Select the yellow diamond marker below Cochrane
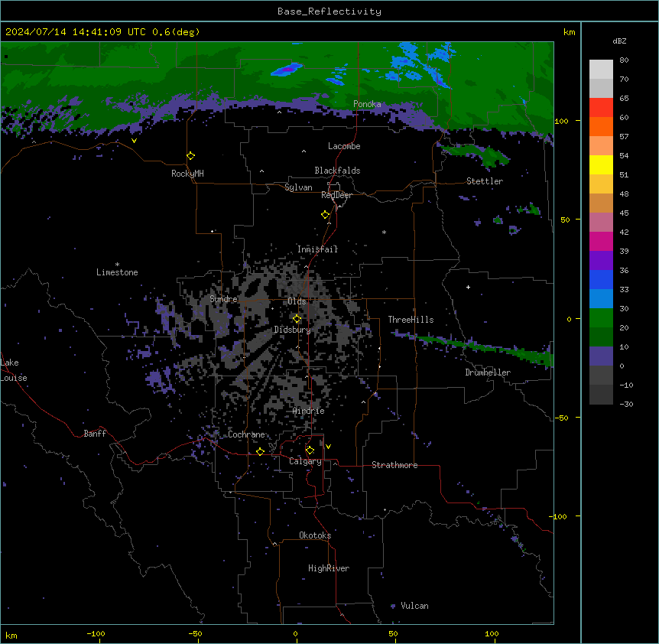Viewport: 659px width, 644px height. pos(260,452)
